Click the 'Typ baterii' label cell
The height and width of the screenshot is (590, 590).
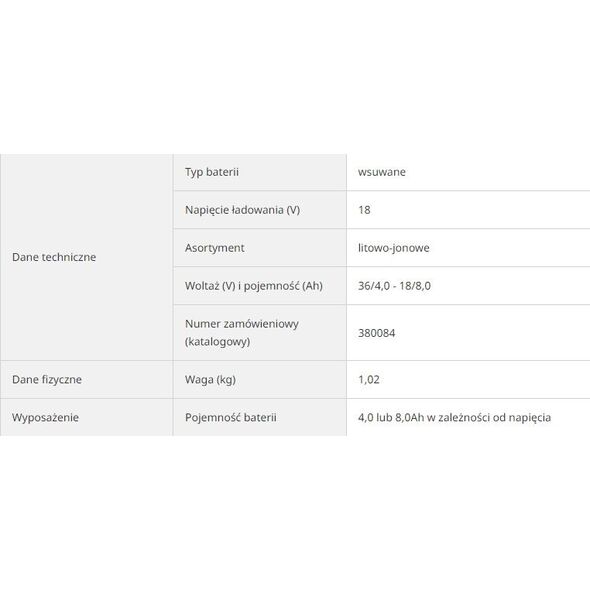(260, 172)
